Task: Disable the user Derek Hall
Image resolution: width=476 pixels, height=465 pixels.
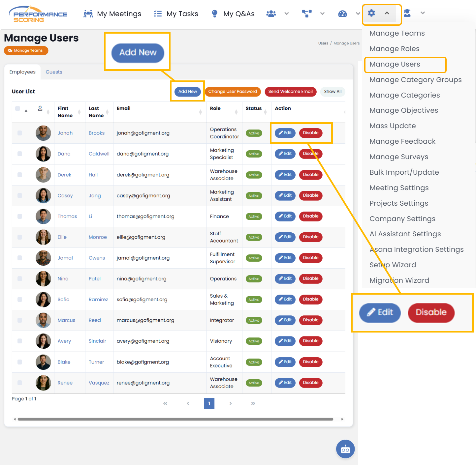Action: [310, 175]
